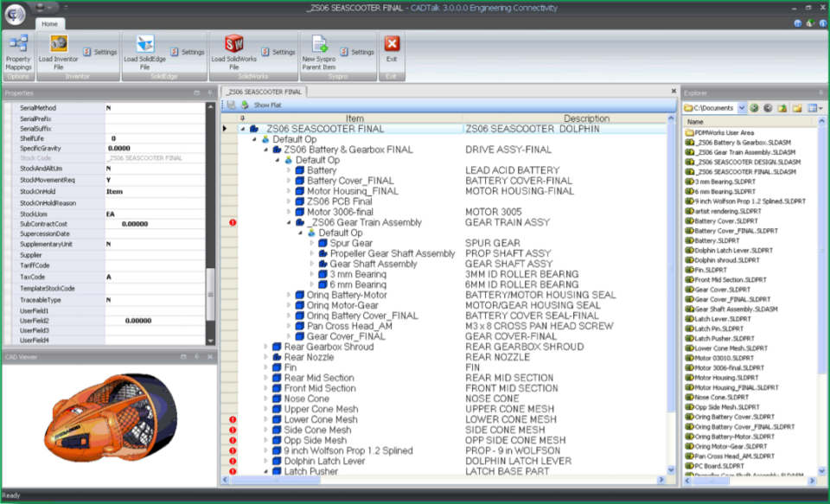
Task: Collapse the _ZS06 Gear Train Assembly node
Action: [289, 222]
